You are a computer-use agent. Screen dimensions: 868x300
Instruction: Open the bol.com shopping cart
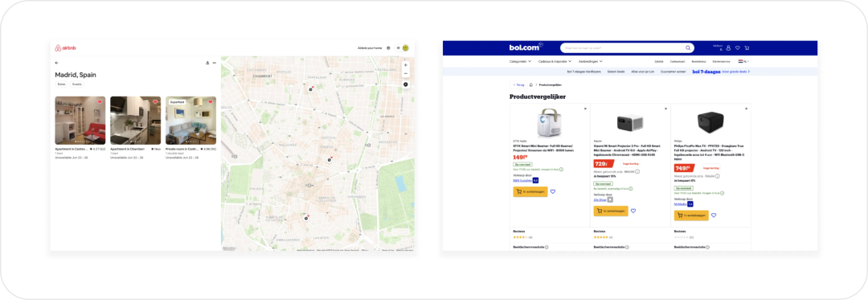(x=747, y=48)
